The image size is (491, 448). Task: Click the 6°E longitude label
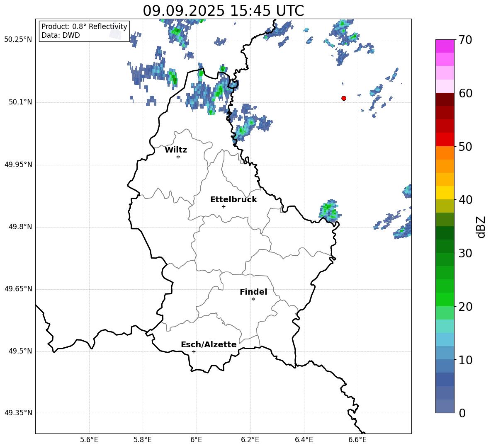click(x=196, y=440)
